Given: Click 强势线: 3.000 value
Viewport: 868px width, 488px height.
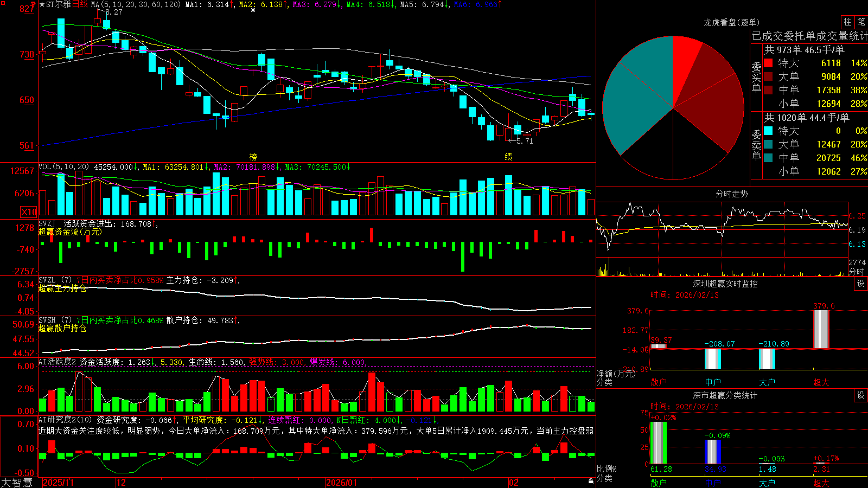Looking at the screenshot, I should click(277, 362).
